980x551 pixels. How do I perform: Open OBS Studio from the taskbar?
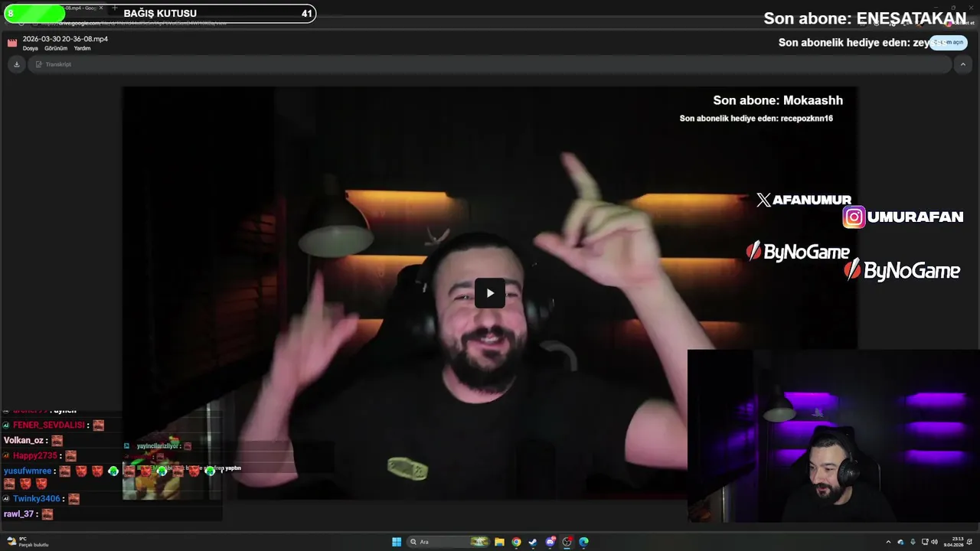[x=567, y=542]
